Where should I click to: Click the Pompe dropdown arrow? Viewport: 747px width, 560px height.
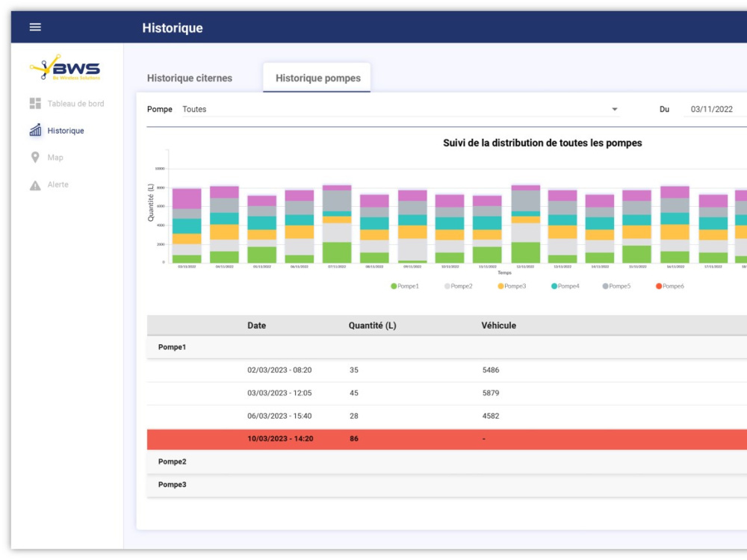615,109
